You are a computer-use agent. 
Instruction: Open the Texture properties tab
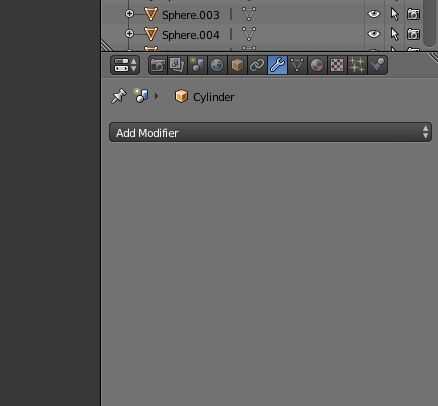tap(337, 65)
